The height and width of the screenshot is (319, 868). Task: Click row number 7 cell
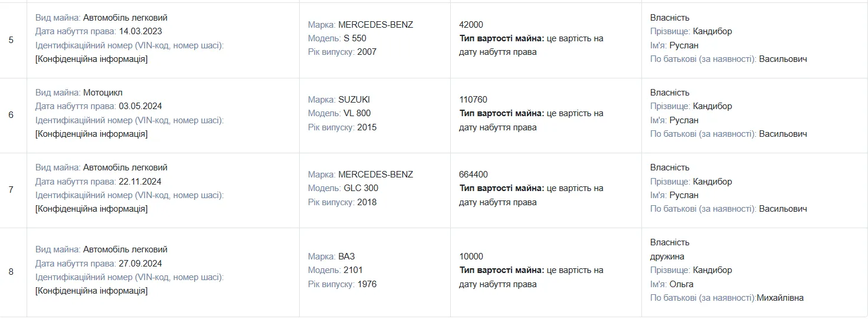[11, 190]
